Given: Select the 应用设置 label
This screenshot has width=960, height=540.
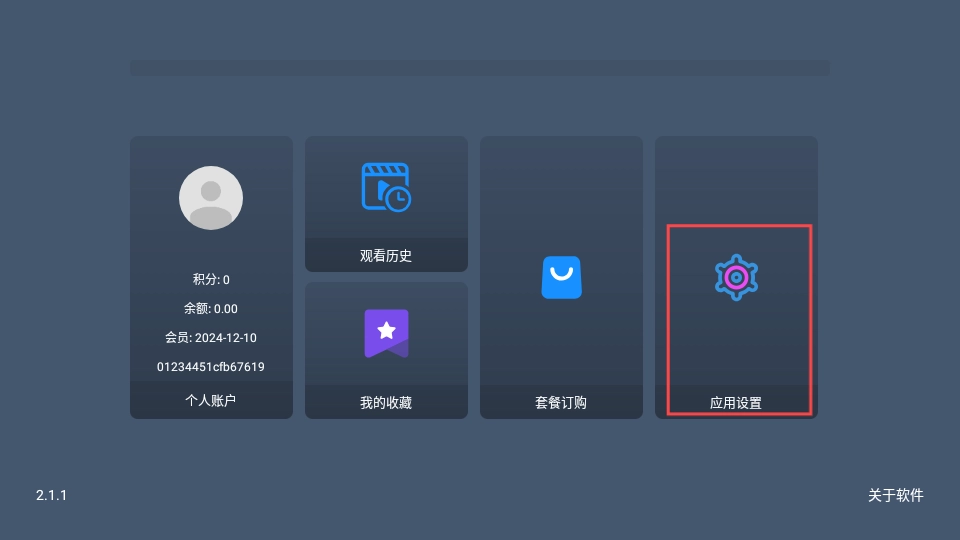Looking at the screenshot, I should click(x=736, y=403).
